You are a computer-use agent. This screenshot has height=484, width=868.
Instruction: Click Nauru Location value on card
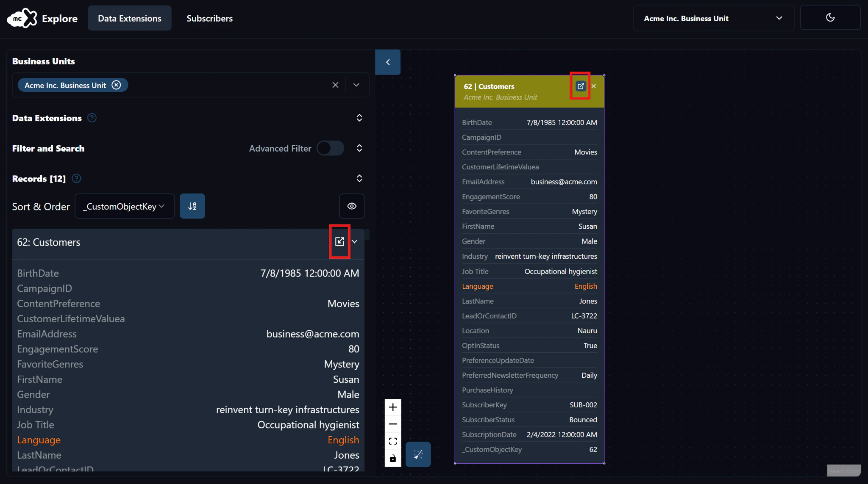(587, 331)
